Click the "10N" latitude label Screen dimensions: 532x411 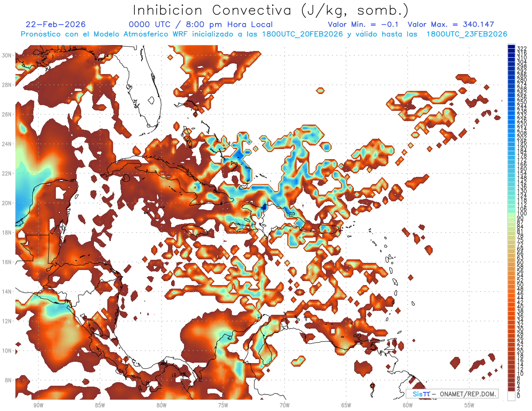click(x=7, y=351)
